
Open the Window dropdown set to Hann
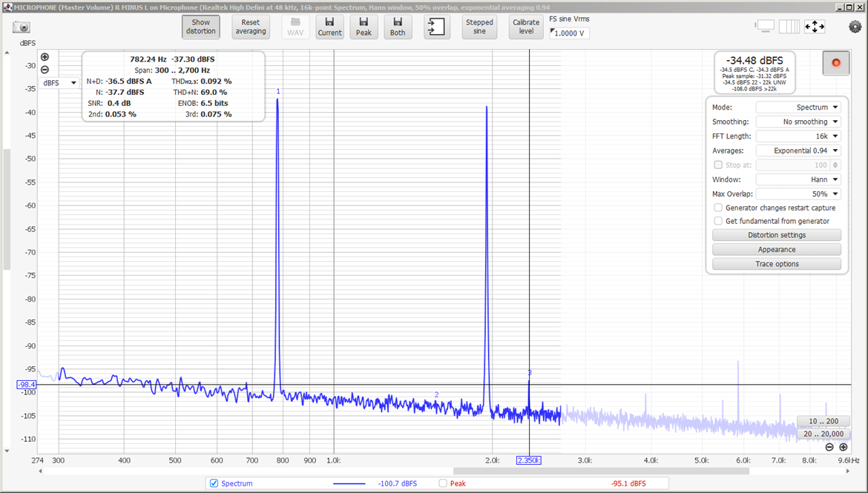pyautogui.click(x=798, y=179)
